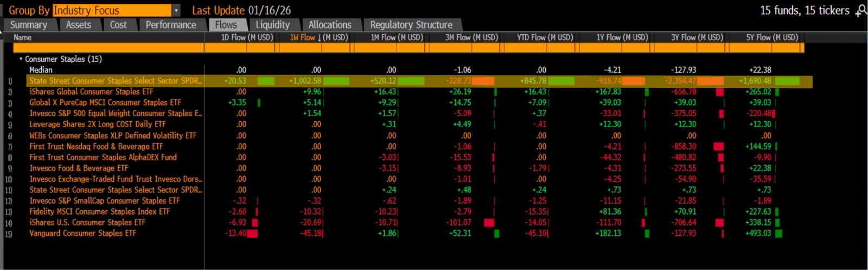This screenshot has width=868, height=270.
Task: Click the 5Y Flow column header
Action: (771, 37)
